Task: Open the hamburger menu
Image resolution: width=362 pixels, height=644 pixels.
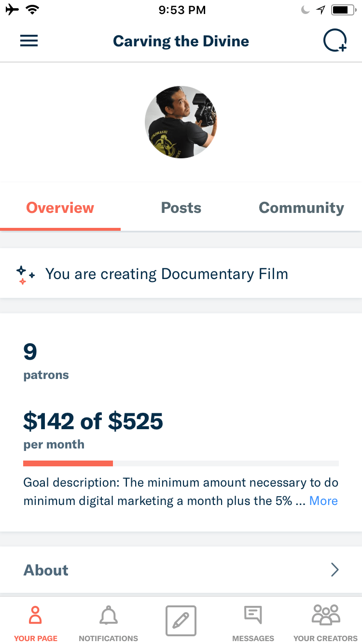Action: [29, 41]
